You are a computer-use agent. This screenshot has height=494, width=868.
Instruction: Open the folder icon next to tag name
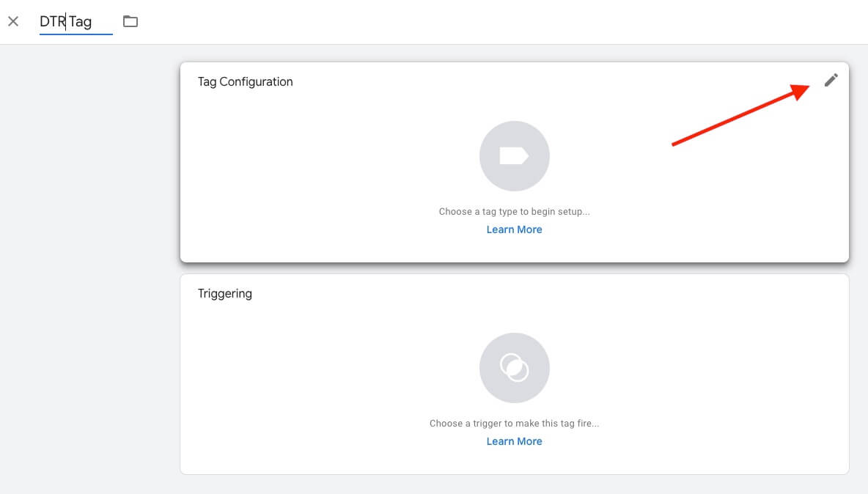(x=130, y=21)
